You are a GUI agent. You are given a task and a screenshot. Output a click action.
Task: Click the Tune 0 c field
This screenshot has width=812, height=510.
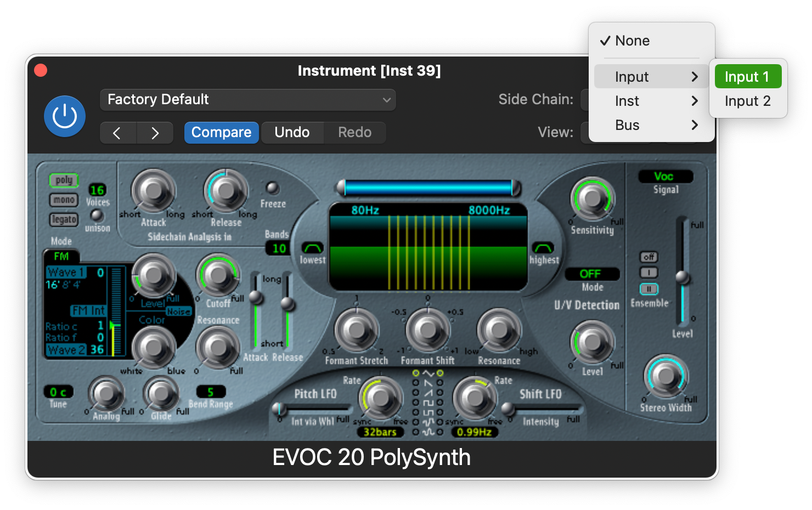tap(58, 392)
